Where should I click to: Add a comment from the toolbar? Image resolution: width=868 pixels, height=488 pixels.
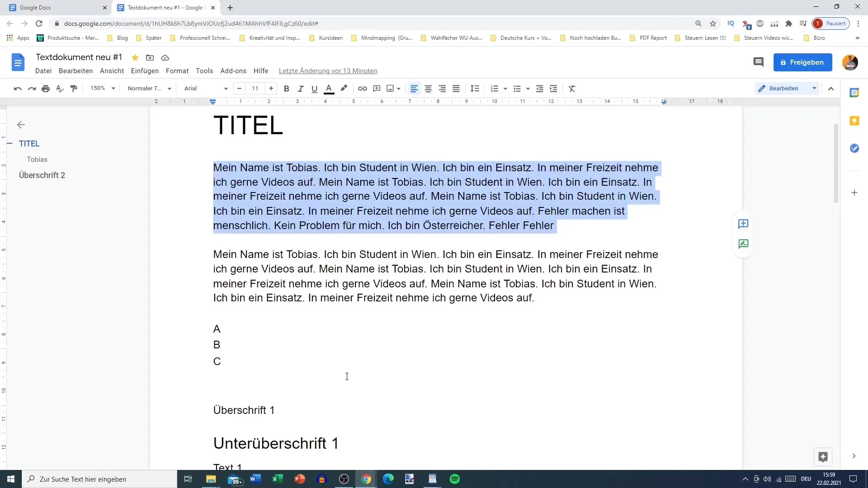(377, 89)
